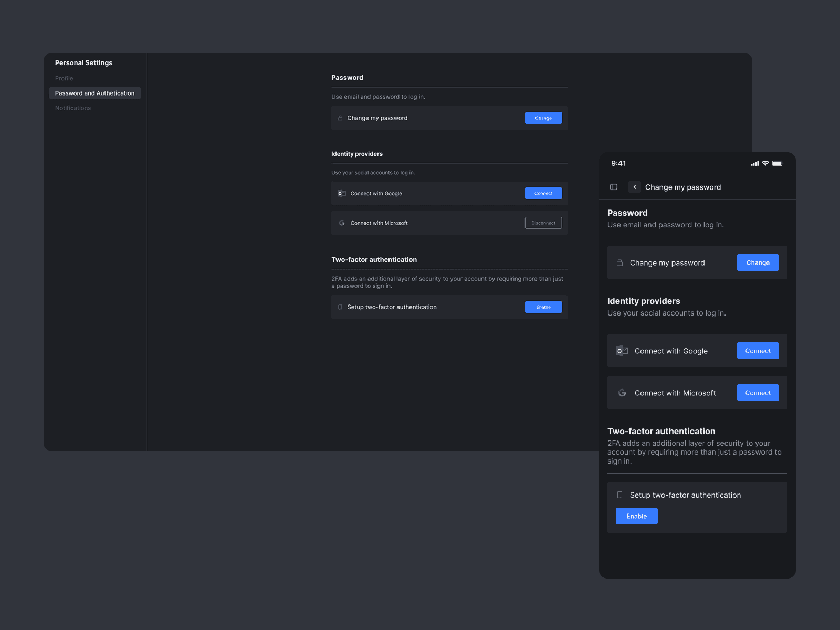Image resolution: width=840 pixels, height=630 pixels.
Task: Select Password and Authetication sidebar item
Action: click(95, 93)
